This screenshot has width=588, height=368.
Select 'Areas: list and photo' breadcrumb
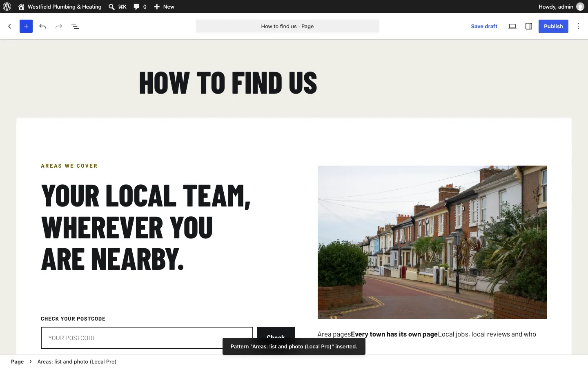pyautogui.click(x=77, y=361)
